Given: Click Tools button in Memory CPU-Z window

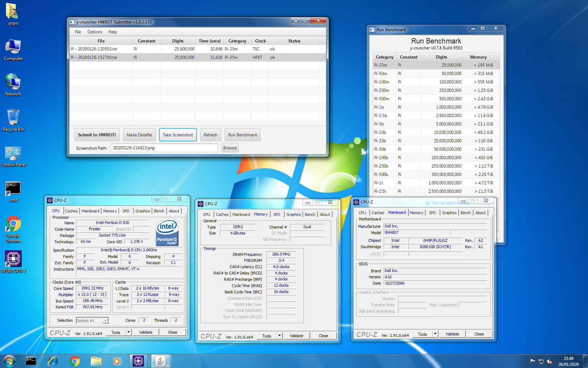Looking at the screenshot, I should [267, 336].
